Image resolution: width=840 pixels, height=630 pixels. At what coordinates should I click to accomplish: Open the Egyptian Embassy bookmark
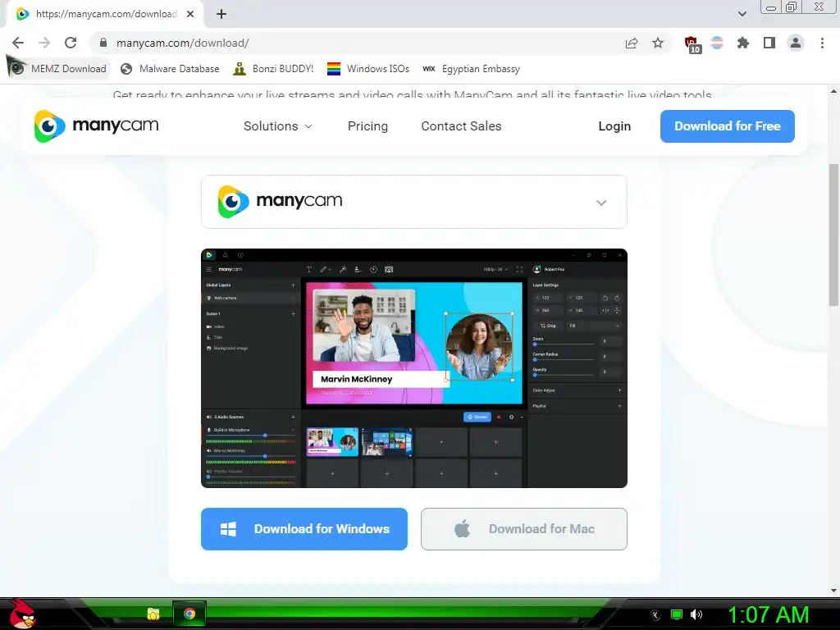(x=471, y=69)
